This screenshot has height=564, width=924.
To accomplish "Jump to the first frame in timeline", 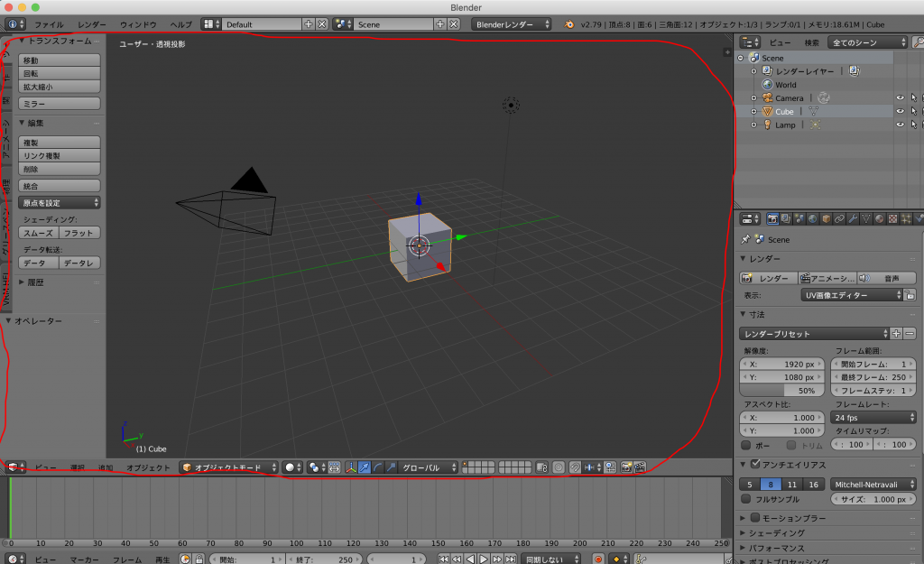I will point(444,559).
